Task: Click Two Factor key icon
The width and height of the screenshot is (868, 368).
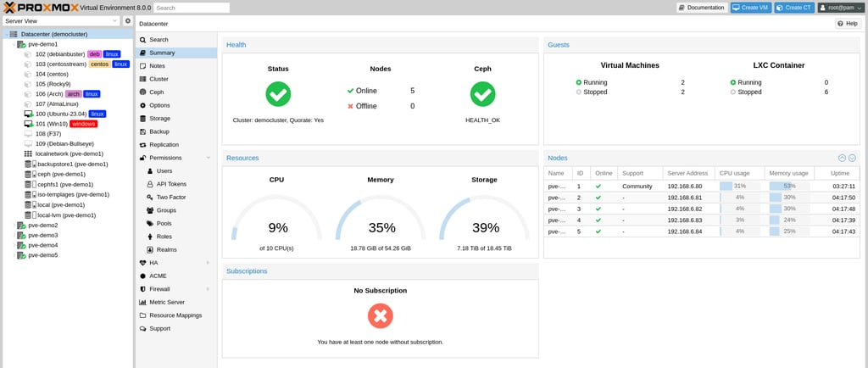Action: coord(150,197)
